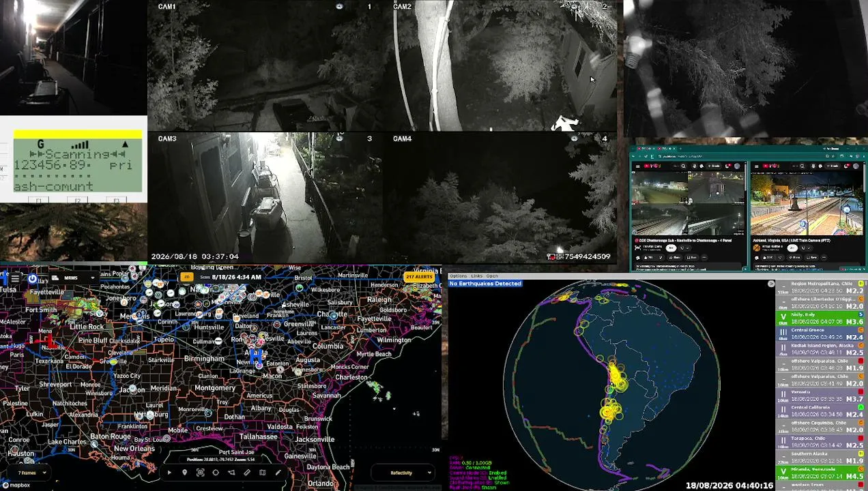
Task: Click Create button in right YouTube pane
Action: pyautogui.click(x=833, y=166)
